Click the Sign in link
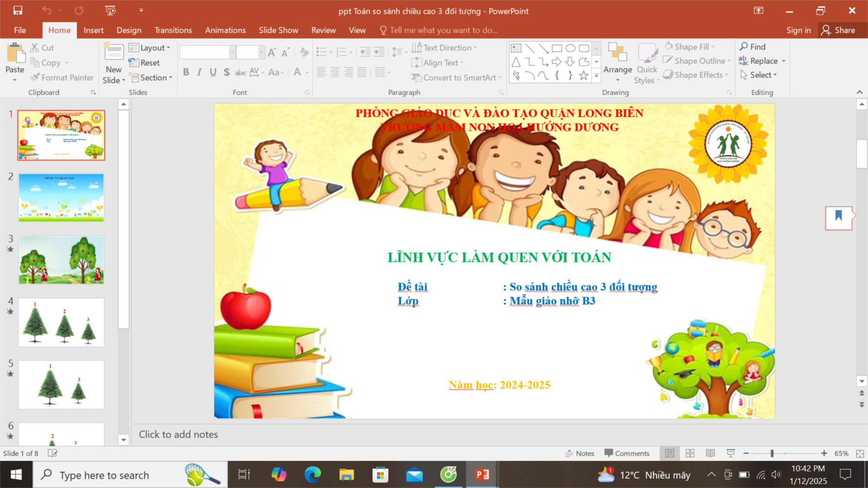The width and height of the screenshot is (868, 488). [x=798, y=30]
